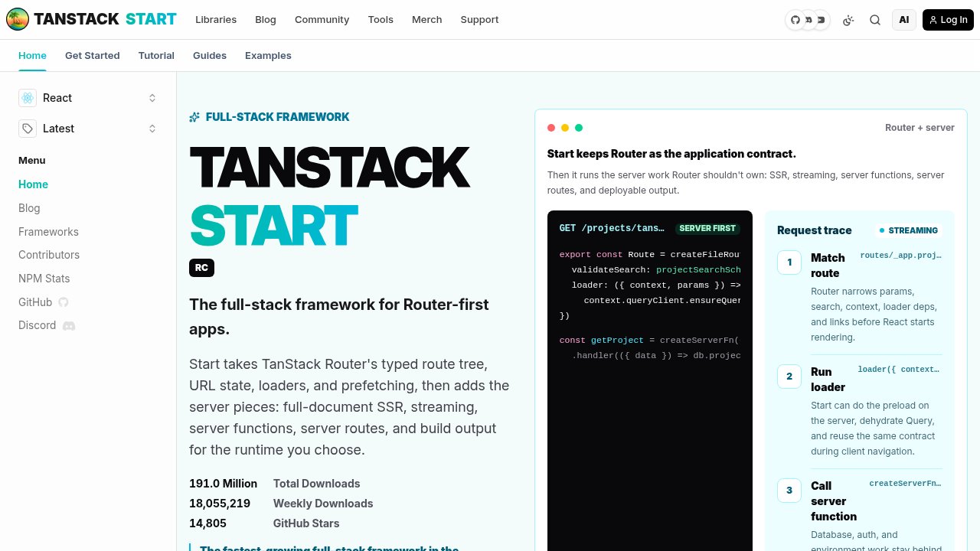Viewport: 980px width, 551px height.
Task: Click the GitHub icon in sidebar
Action: tap(64, 302)
